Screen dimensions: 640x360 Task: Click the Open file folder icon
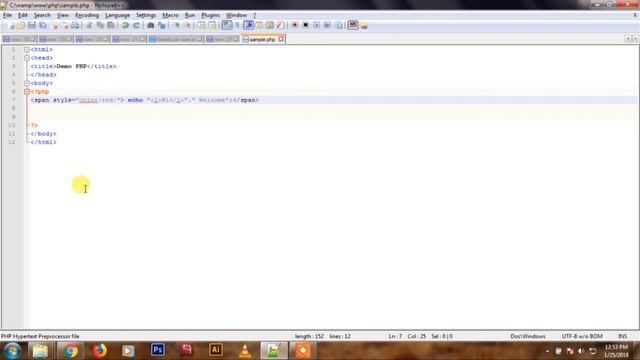click(x=21, y=26)
